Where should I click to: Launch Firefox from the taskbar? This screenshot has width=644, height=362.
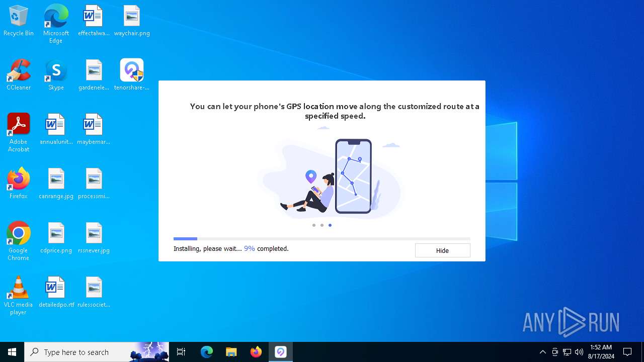[256, 352]
